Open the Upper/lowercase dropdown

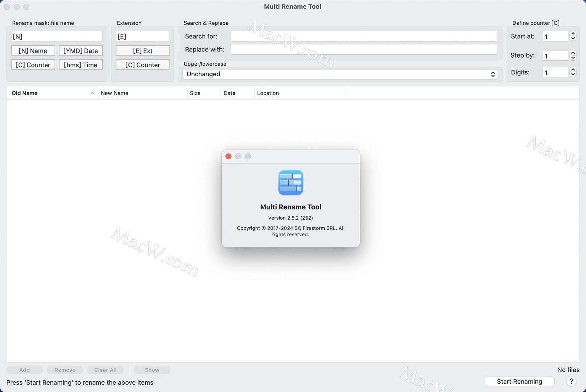coord(340,74)
